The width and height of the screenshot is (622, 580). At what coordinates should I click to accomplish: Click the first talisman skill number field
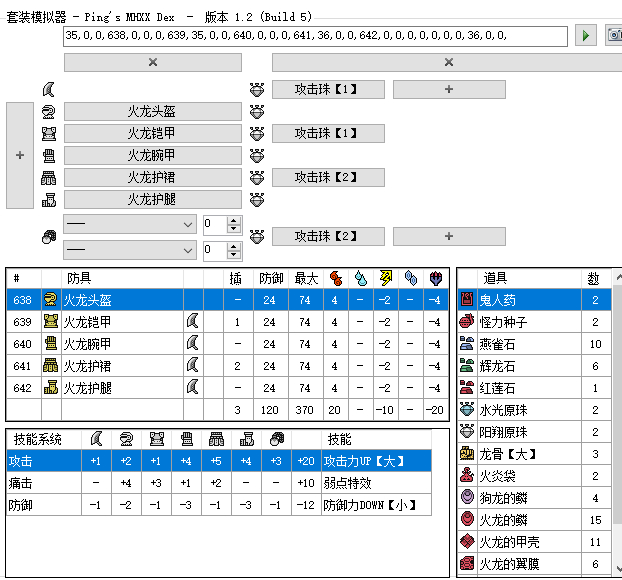point(215,224)
